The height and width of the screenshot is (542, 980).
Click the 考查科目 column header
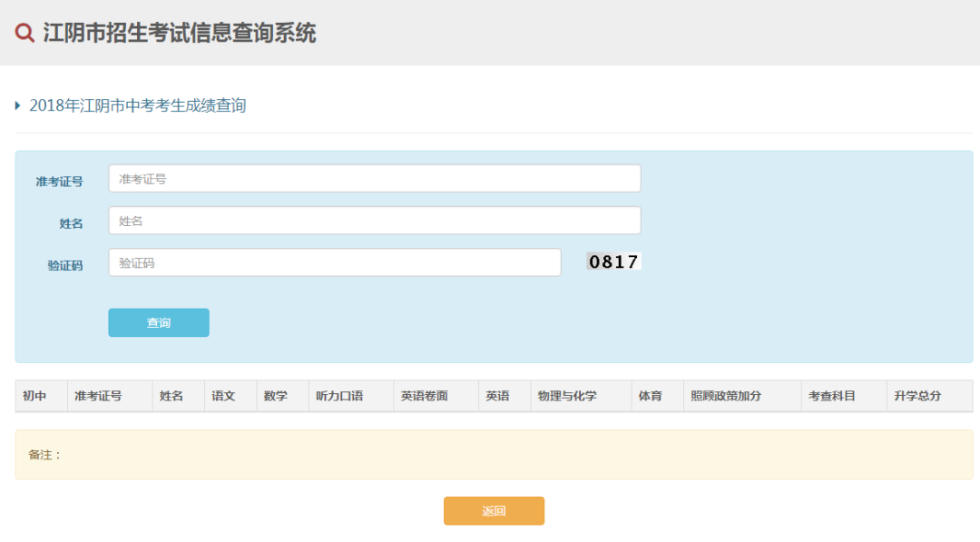coord(832,397)
